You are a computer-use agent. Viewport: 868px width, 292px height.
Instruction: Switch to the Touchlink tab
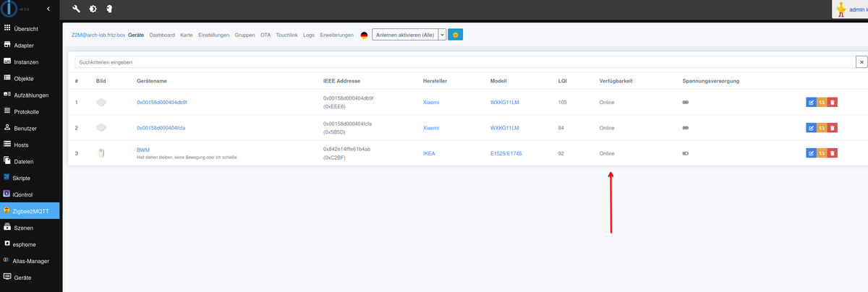click(287, 35)
